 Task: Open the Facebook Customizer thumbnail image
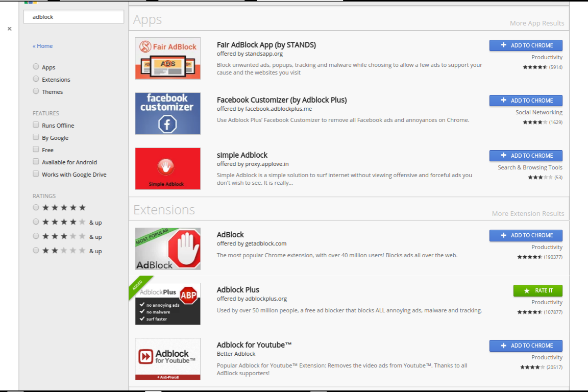pos(167,113)
